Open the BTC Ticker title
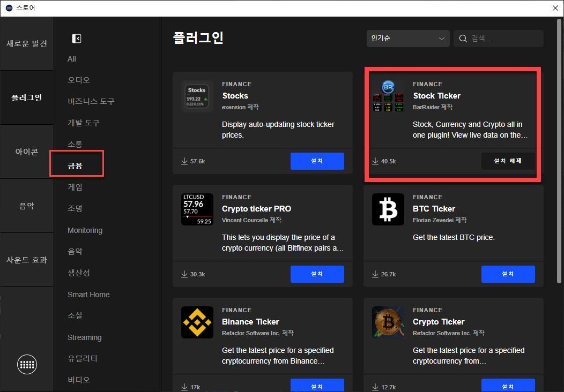The height and width of the screenshot is (392, 564). pyautogui.click(x=434, y=209)
